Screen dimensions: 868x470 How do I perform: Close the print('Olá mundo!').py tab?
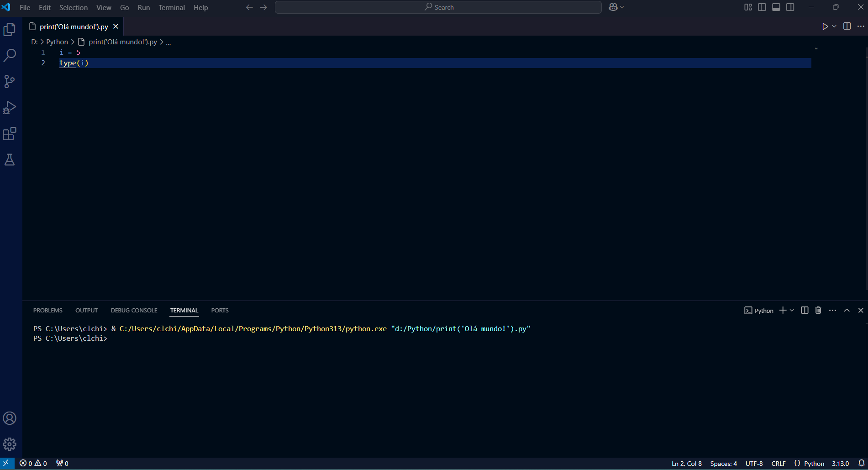tap(116, 26)
